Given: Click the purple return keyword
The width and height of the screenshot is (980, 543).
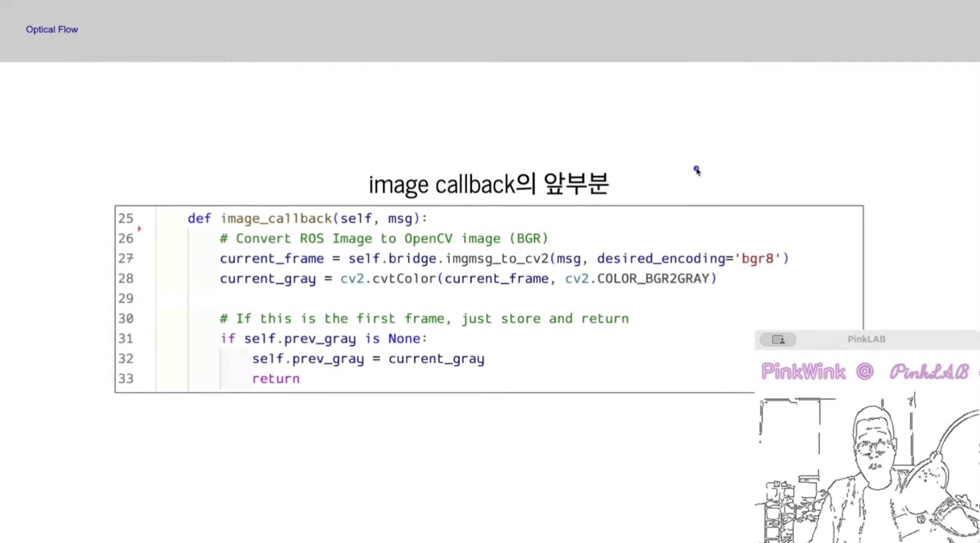Looking at the screenshot, I should (x=276, y=379).
